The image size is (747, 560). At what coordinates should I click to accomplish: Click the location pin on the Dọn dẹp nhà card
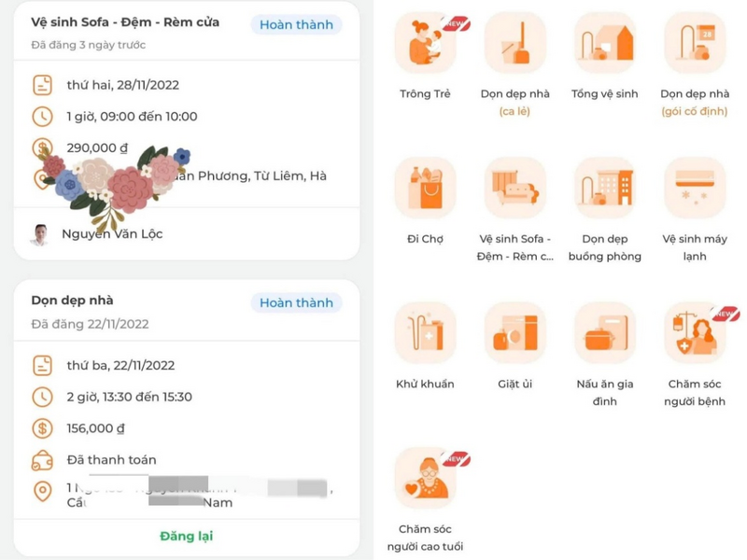point(40,490)
